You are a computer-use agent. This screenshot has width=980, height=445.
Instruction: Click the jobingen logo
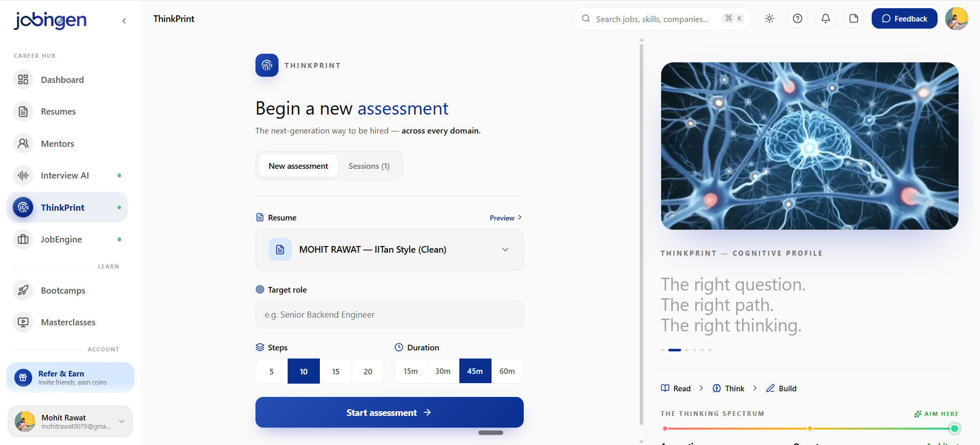click(x=50, y=20)
